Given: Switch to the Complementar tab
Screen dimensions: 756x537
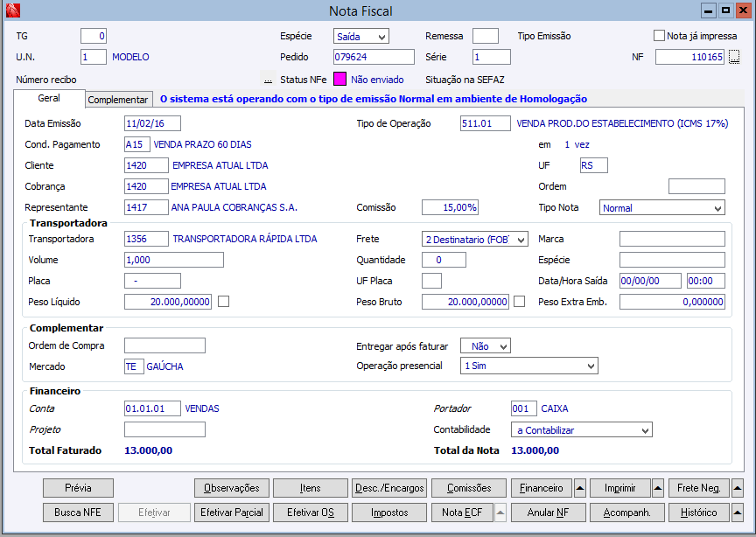Looking at the screenshot, I should click(119, 100).
